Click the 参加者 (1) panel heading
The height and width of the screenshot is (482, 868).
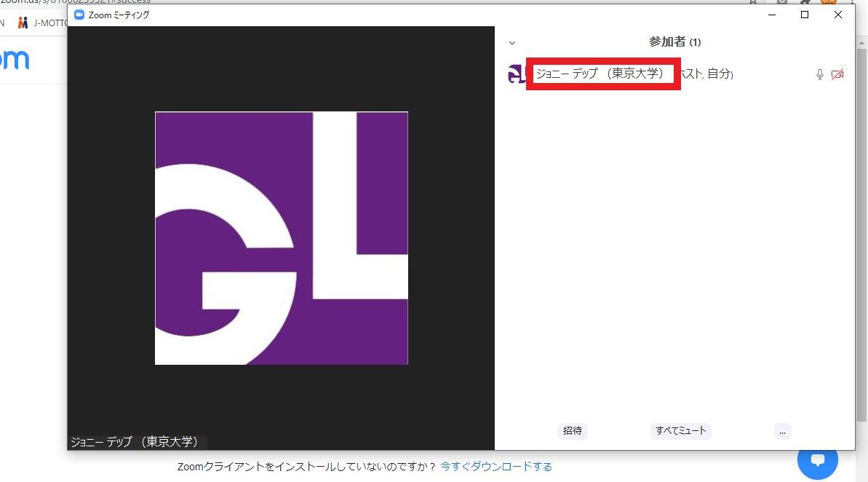pyautogui.click(x=674, y=42)
